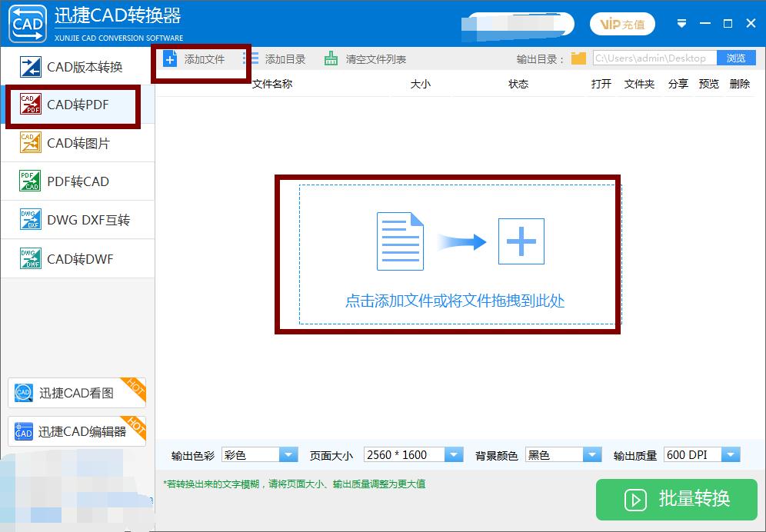
Task: Click the 批量转换 convert button
Action: pos(676,500)
